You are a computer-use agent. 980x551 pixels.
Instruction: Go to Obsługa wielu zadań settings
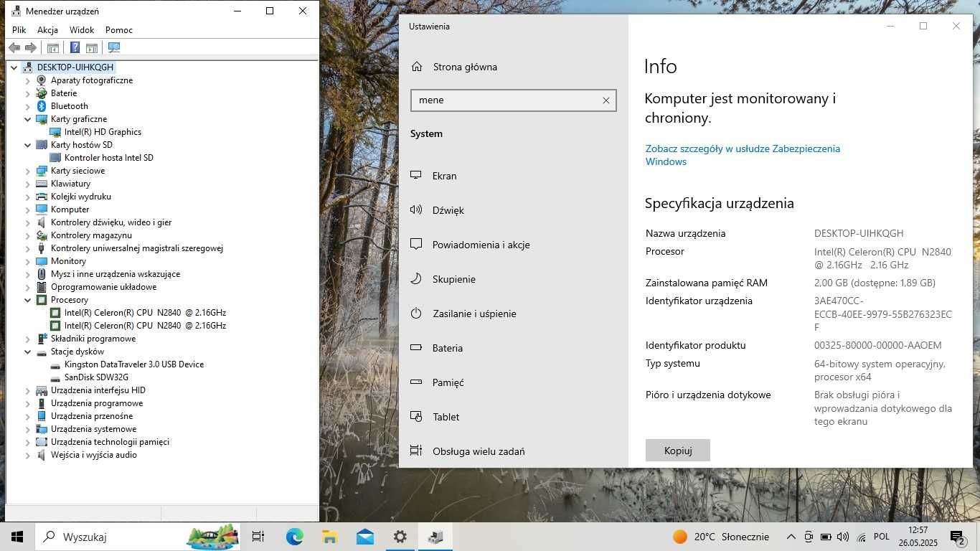[x=479, y=451]
